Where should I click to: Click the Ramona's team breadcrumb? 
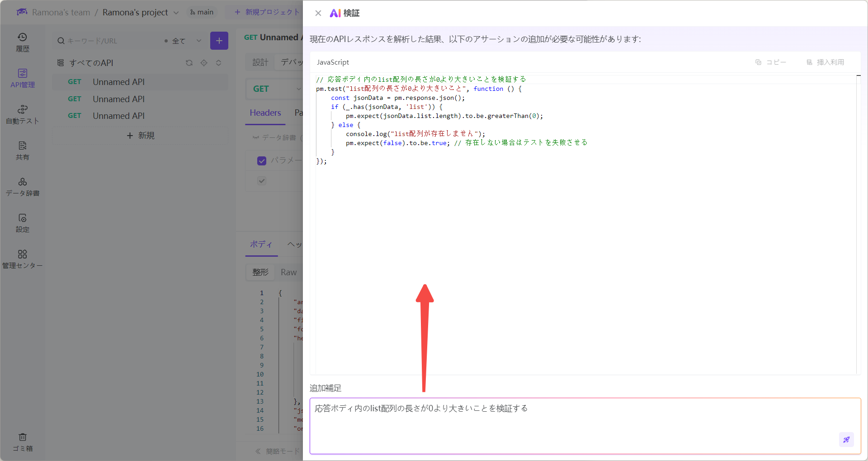click(x=61, y=12)
